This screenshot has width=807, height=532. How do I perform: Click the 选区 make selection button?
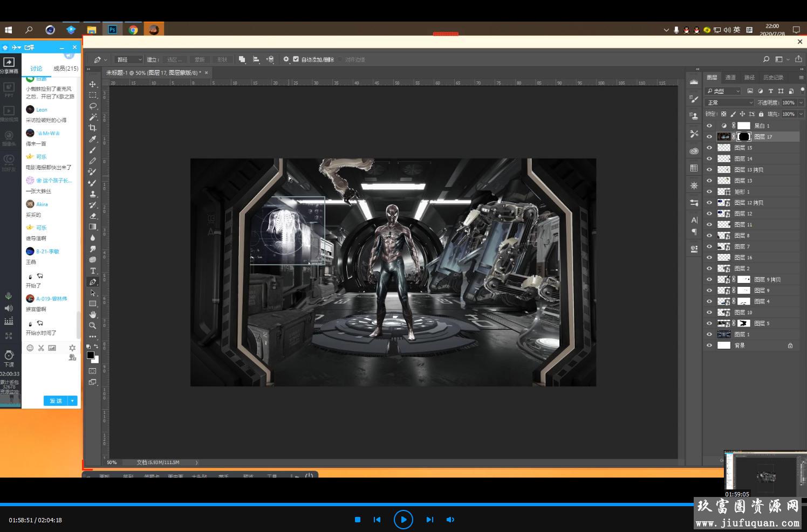tap(174, 59)
